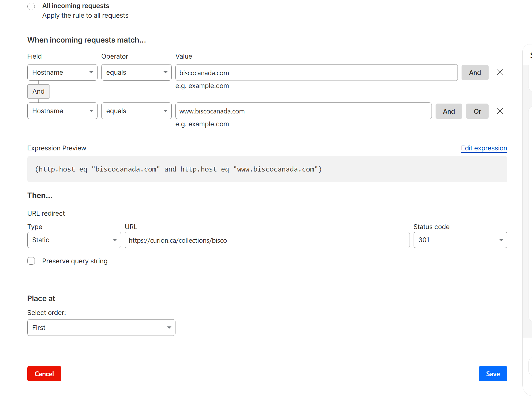Open the Static redirect type dropdown
Image resolution: width=532 pixels, height=407 pixels.
(74, 240)
